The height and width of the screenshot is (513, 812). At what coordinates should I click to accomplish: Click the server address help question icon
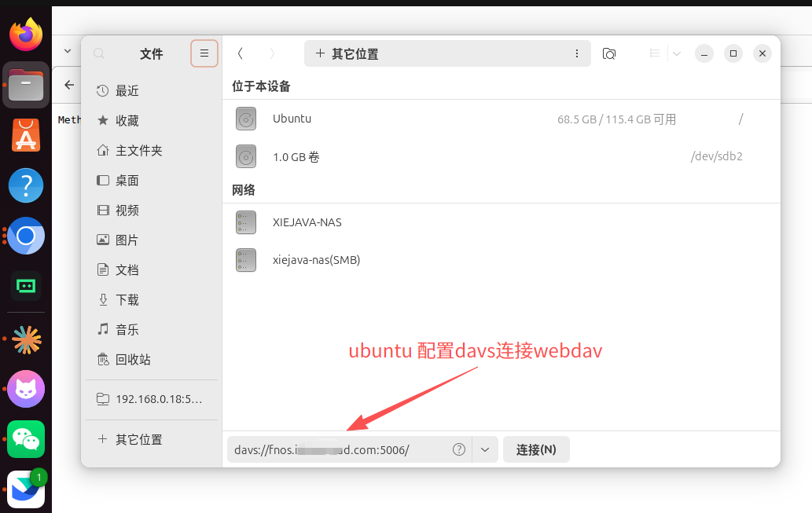pos(459,449)
